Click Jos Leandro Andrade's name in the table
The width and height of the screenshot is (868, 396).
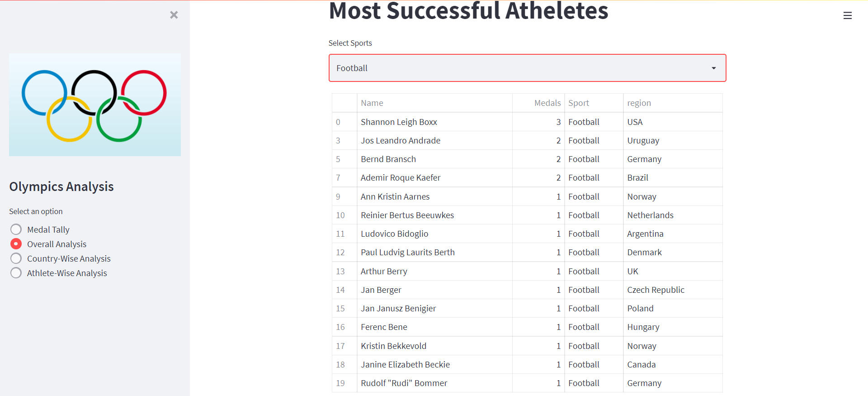pyautogui.click(x=401, y=140)
